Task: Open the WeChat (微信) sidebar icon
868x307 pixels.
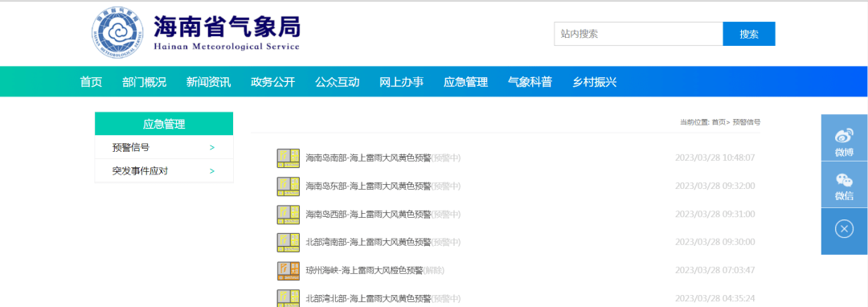Action: 844,185
